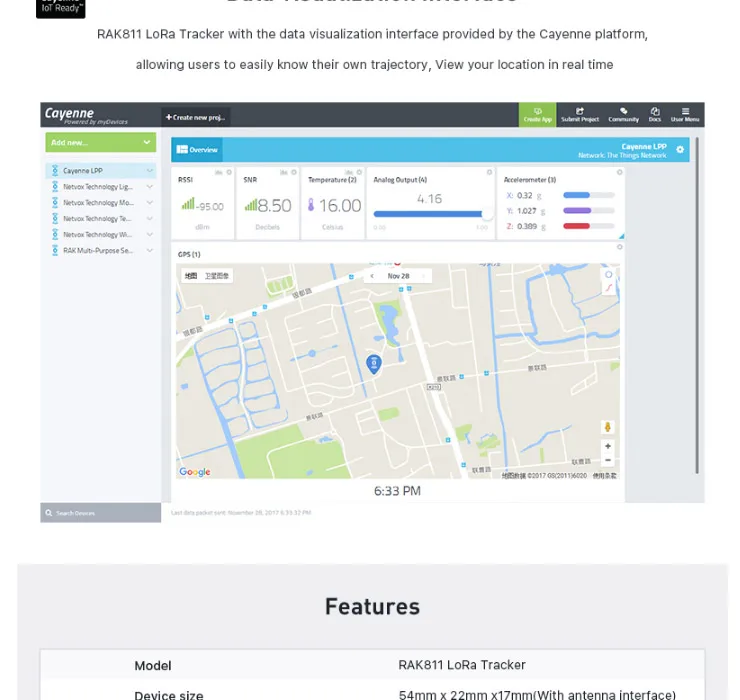Expand the Cayenne LPP device chevron
The height and width of the screenshot is (700, 740).
pos(150,170)
